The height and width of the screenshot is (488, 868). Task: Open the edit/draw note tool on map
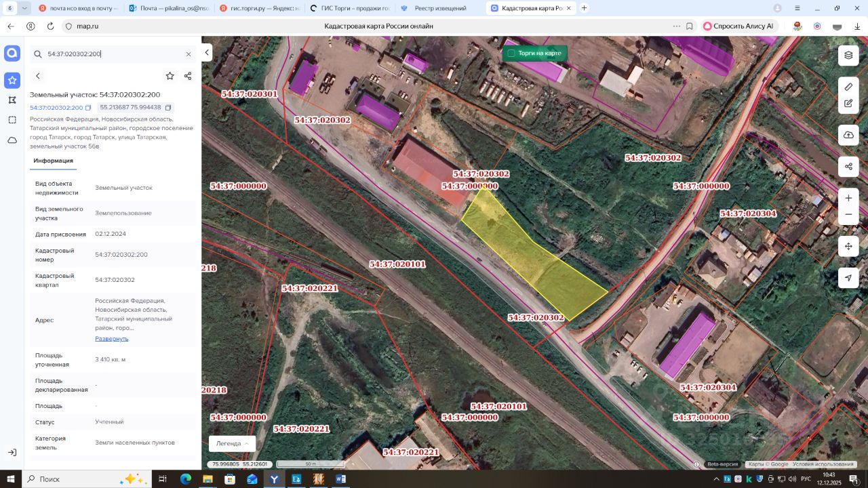pyautogui.click(x=848, y=104)
